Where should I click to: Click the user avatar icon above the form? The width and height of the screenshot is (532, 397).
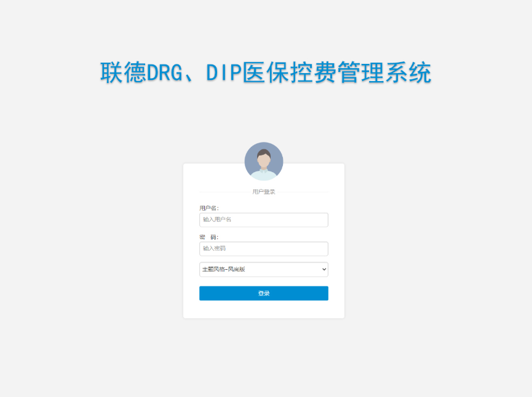click(x=264, y=162)
